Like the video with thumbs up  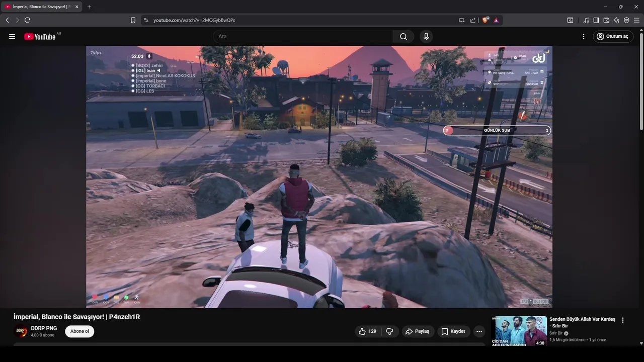(368, 331)
